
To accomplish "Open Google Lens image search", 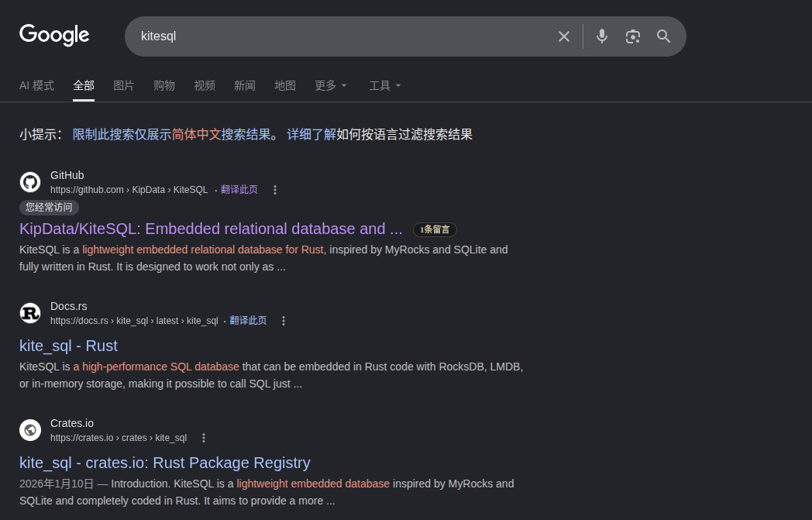I will point(633,36).
